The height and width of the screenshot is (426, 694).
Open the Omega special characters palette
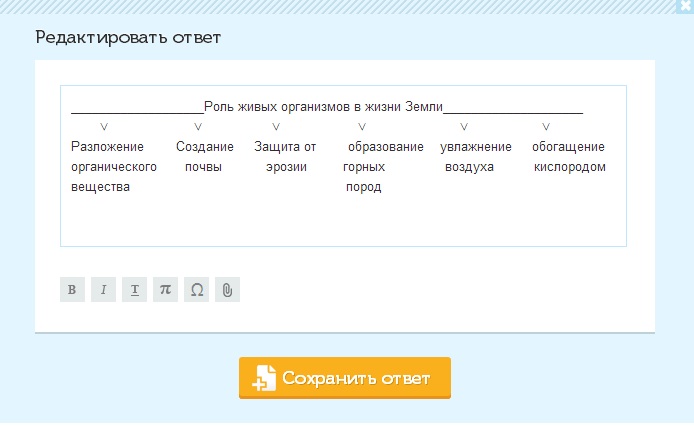[196, 290]
